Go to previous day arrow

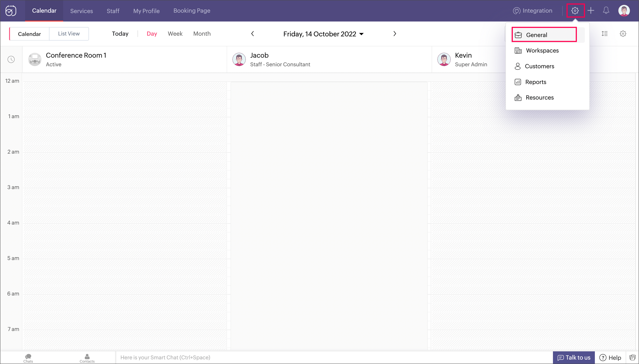(x=253, y=33)
